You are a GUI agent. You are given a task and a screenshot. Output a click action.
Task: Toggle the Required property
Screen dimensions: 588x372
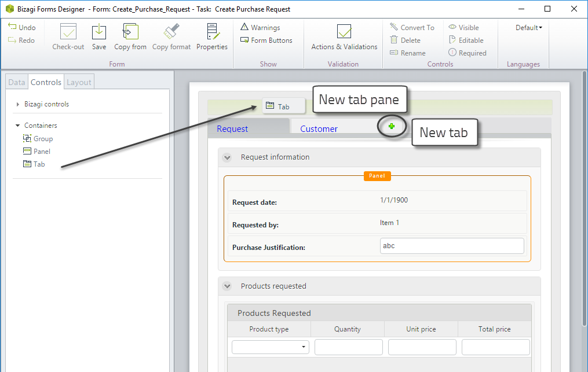pos(468,53)
